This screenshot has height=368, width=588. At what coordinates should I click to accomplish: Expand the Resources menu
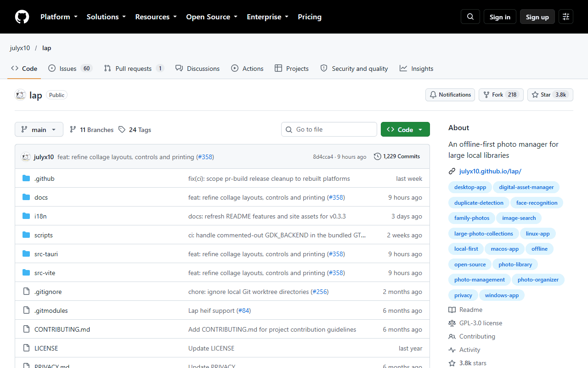point(156,17)
